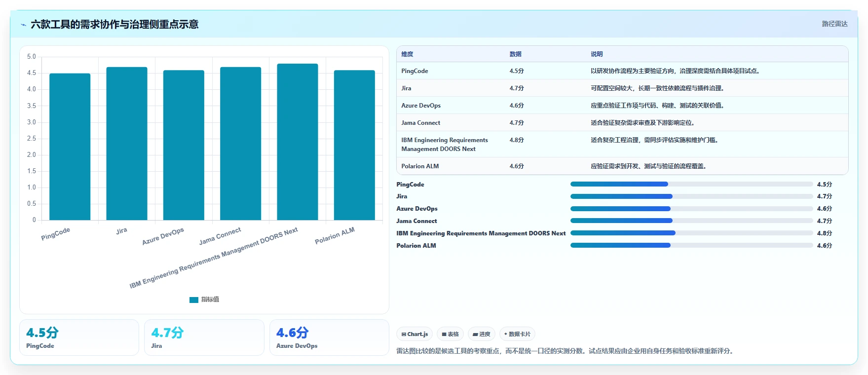This screenshot has width=868, height=375.
Task: Click description 以研发协作流程为主要验证方向
Action: 676,71
